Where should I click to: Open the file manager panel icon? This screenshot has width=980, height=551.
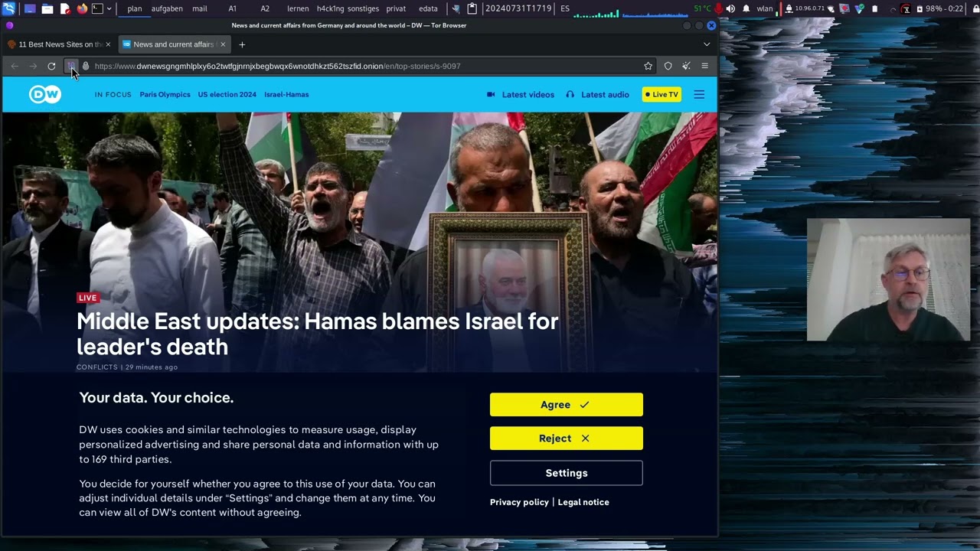(47, 8)
